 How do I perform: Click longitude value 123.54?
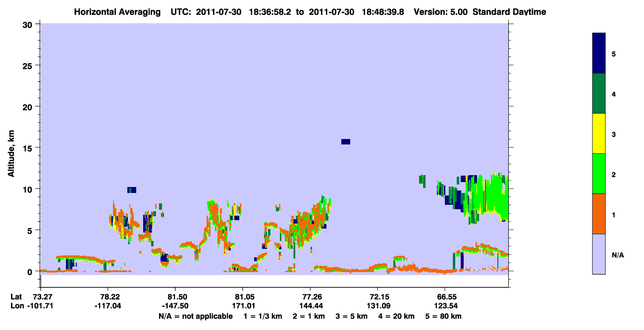445,306
